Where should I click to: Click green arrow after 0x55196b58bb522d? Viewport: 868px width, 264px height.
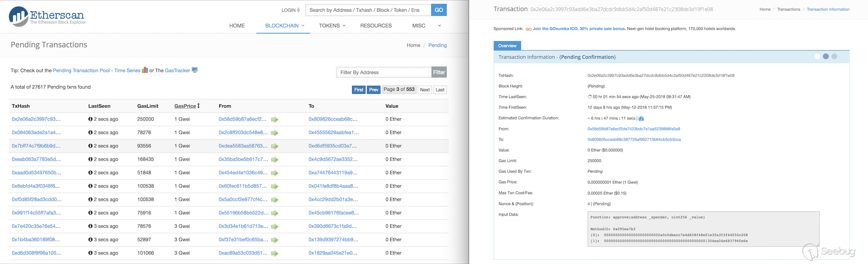[274, 213]
